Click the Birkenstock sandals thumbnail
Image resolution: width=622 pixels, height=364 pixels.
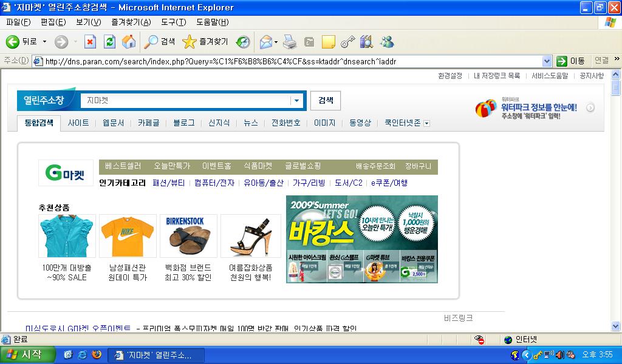pyautogui.click(x=188, y=236)
